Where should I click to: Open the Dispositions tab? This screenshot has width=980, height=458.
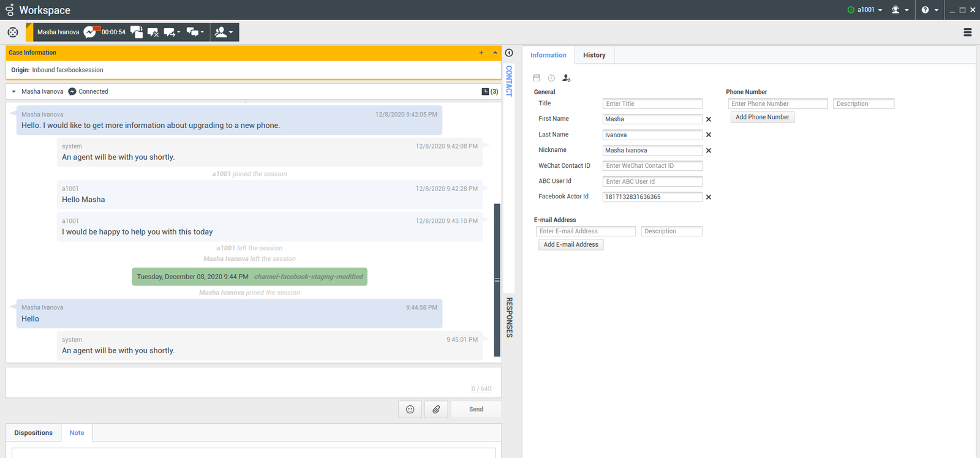coord(34,433)
